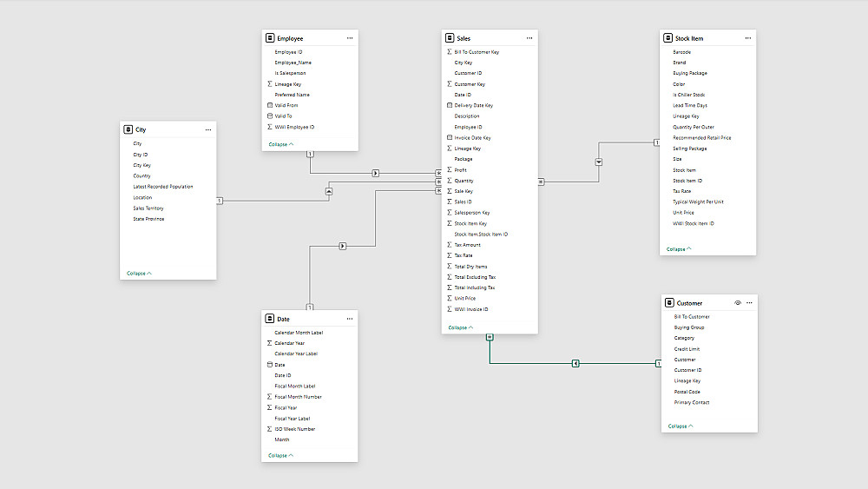Click the Collapse link on Customer table
Image resolution: width=868 pixels, height=489 pixels.
(681, 426)
